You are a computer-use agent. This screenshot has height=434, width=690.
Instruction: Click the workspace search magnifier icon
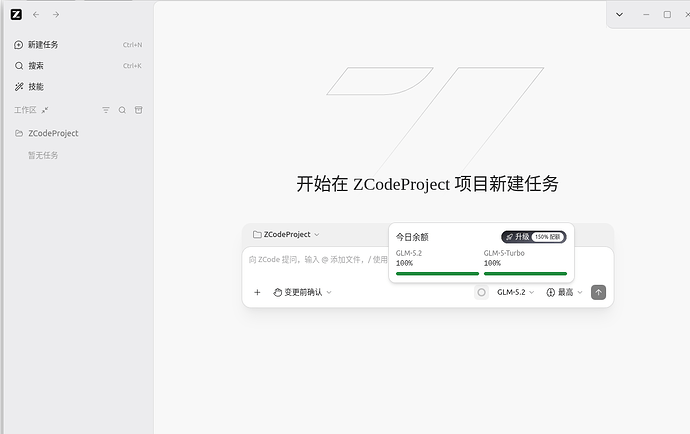[x=122, y=110]
